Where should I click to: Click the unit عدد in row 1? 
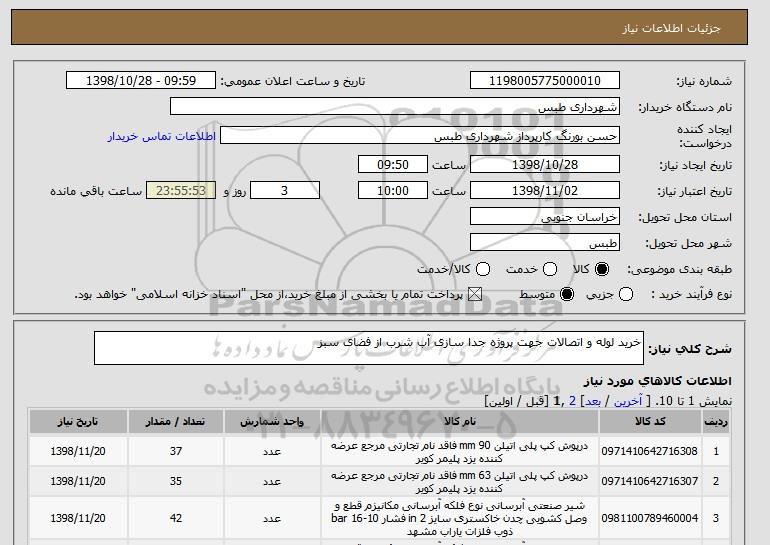tap(272, 452)
